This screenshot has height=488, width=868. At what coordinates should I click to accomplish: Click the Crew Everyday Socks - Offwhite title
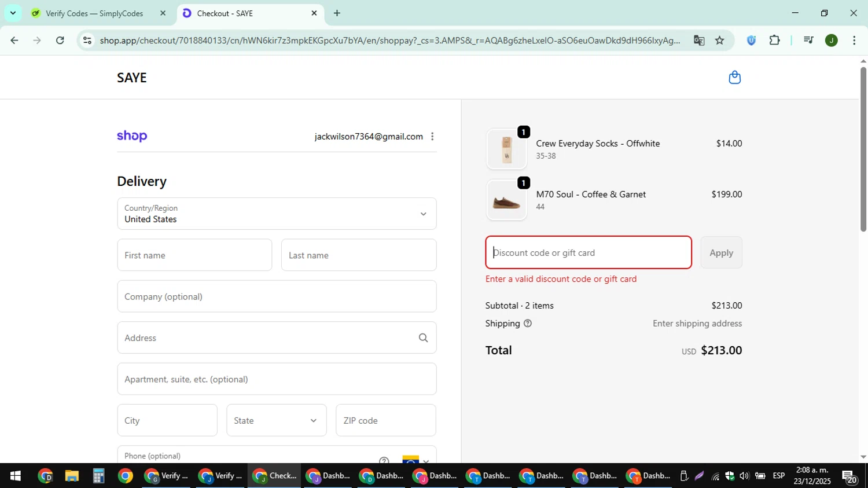tap(598, 144)
